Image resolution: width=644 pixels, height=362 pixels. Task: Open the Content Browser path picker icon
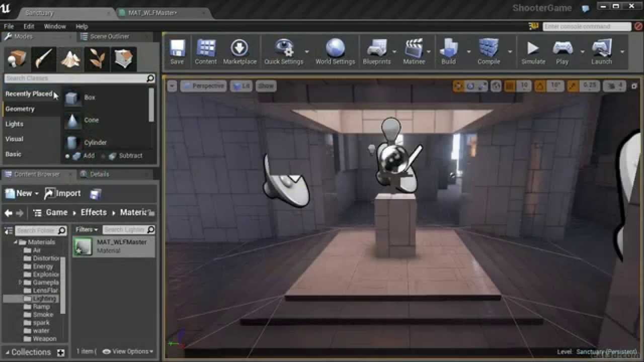pyautogui.click(x=37, y=213)
